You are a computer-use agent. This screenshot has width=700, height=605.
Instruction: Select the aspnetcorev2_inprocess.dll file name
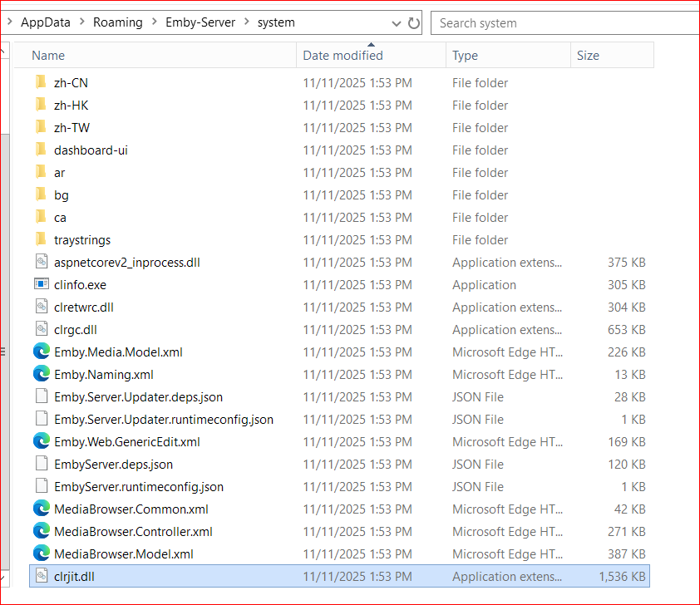coord(127,263)
